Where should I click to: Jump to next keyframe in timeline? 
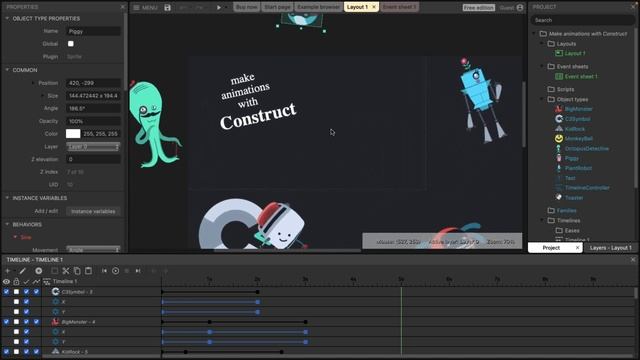tap(138, 271)
